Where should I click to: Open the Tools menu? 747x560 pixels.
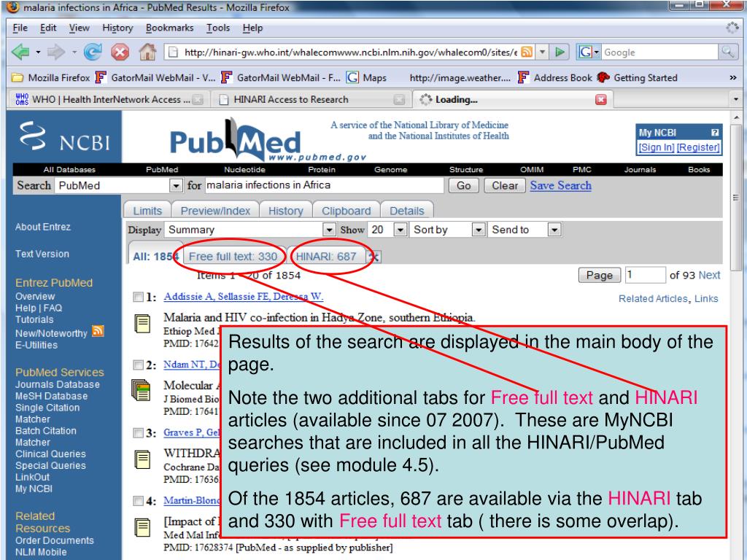click(x=218, y=28)
